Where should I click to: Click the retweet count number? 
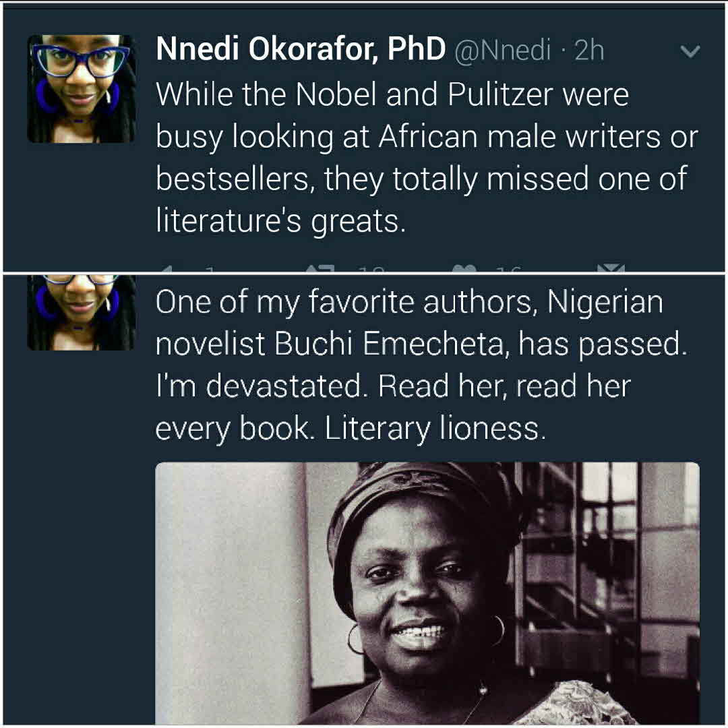coord(371,270)
